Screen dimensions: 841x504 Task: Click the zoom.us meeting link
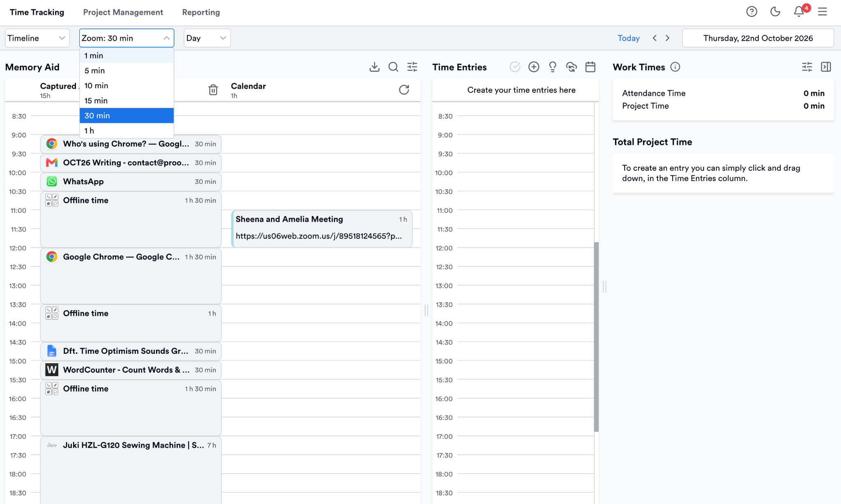[x=319, y=236]
